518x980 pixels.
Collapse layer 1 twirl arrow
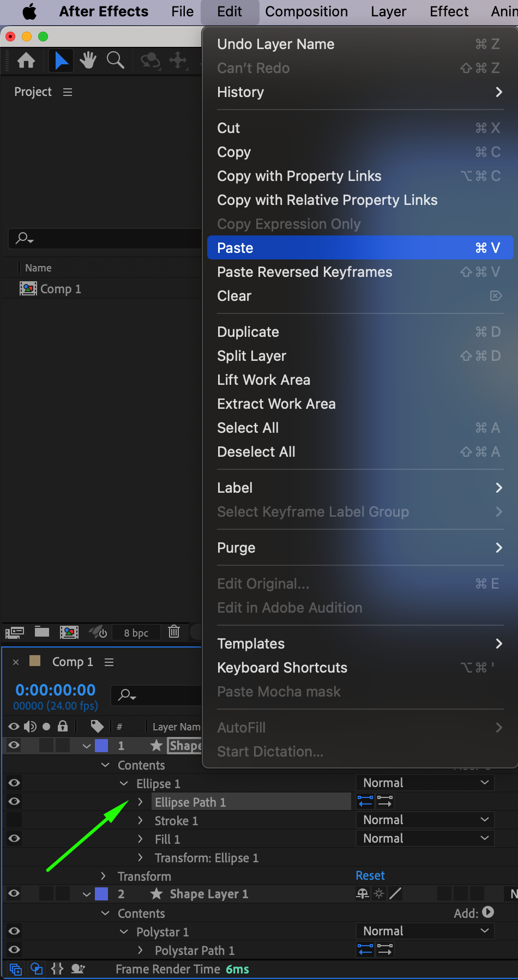(x=87, y=746)
